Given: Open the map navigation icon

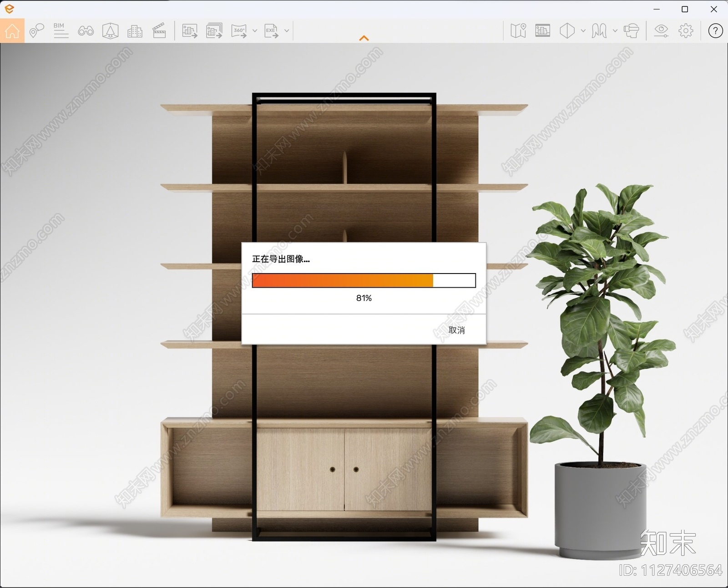Looking at the screenshot, I should click(x=518, y=31).
